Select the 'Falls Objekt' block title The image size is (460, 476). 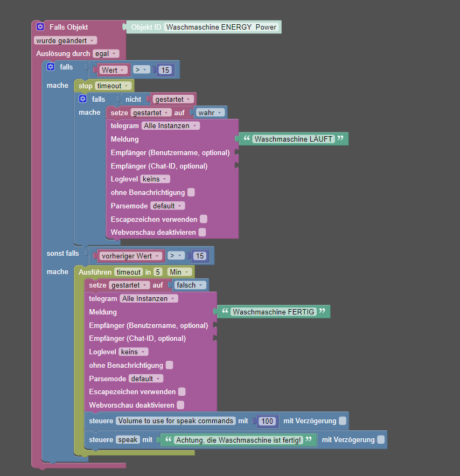coord(68,27)
